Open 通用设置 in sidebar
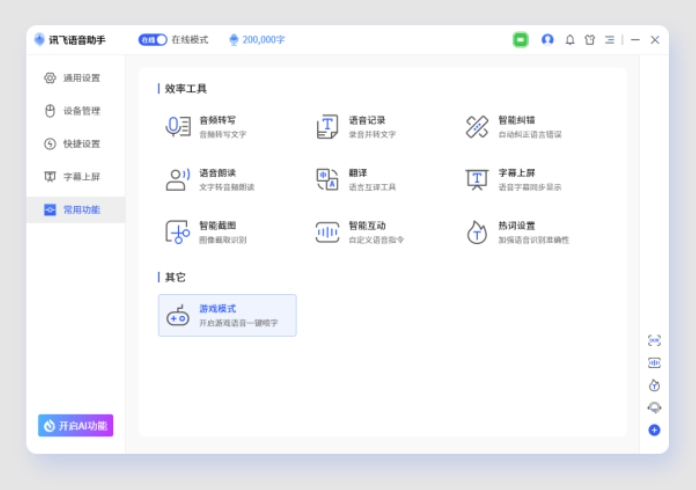Image resolution: width=696 pixels, height=490 pixels. point(76,78)
